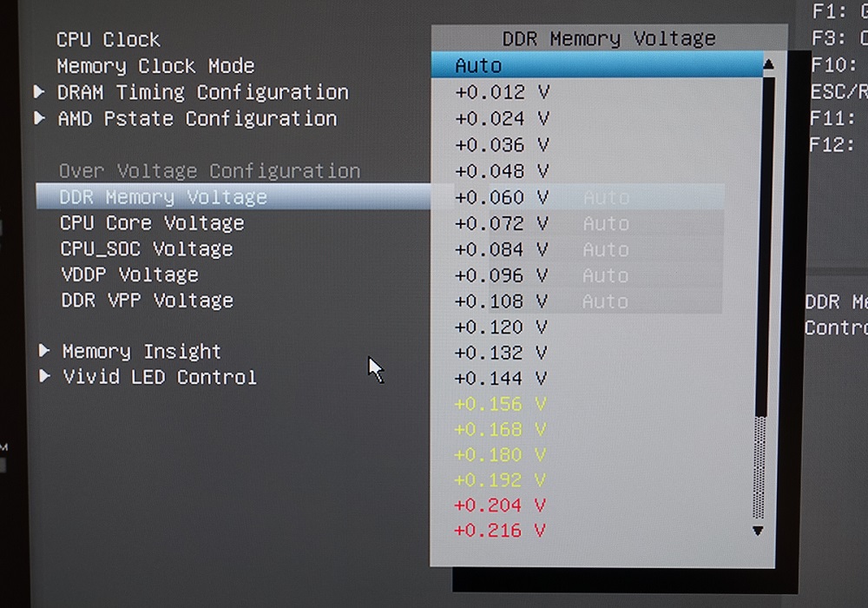This screenshot has height=608, width=868.
Task: Select the CPU Clock setting
Action: (x=108, y=40)
